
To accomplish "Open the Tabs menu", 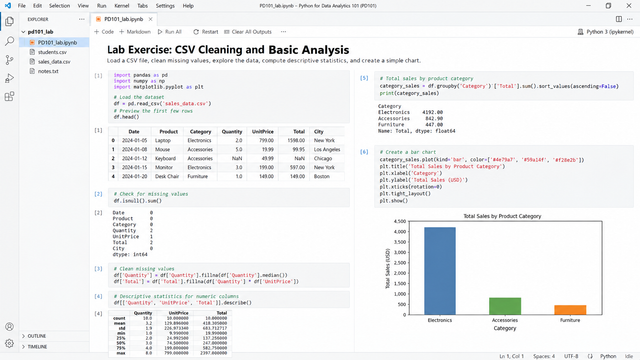I will pyautogui.click(x=142, y=6).
